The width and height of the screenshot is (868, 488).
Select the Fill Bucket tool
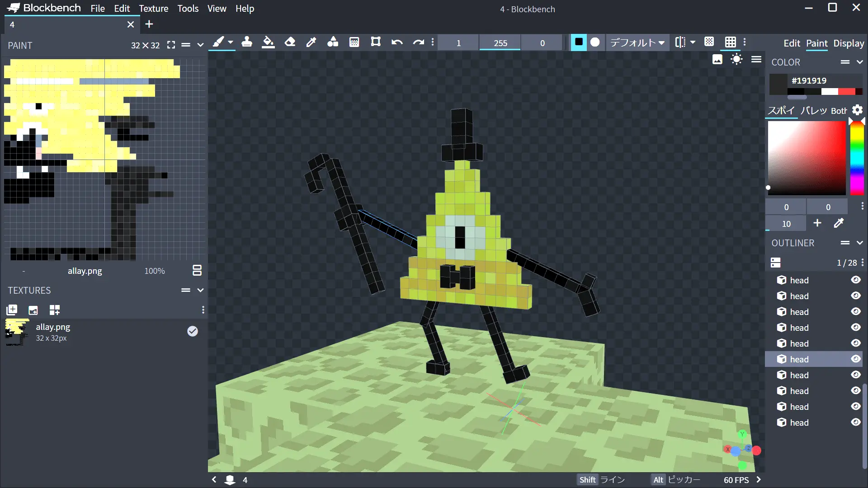(268, 42)
